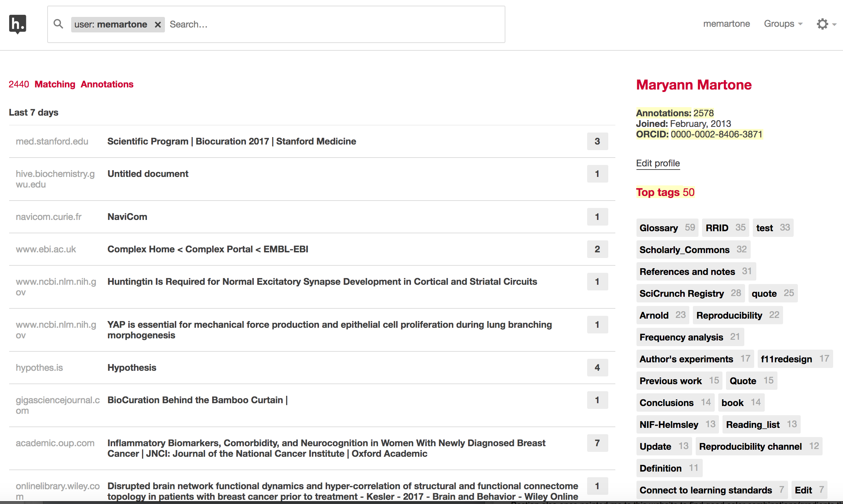Viewport: 843px width, 504px height.
Task: Choose the capitalized Quote tag
Action: [x=752, y=381]
